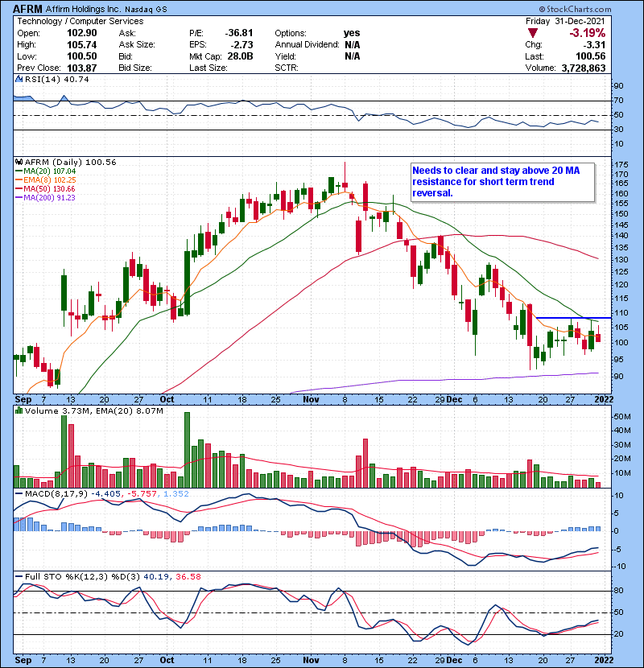The height and width of the screenshot is (668, 644).
Task: Click the -10 mark on the MACD axis
Action: coord(619,567)
